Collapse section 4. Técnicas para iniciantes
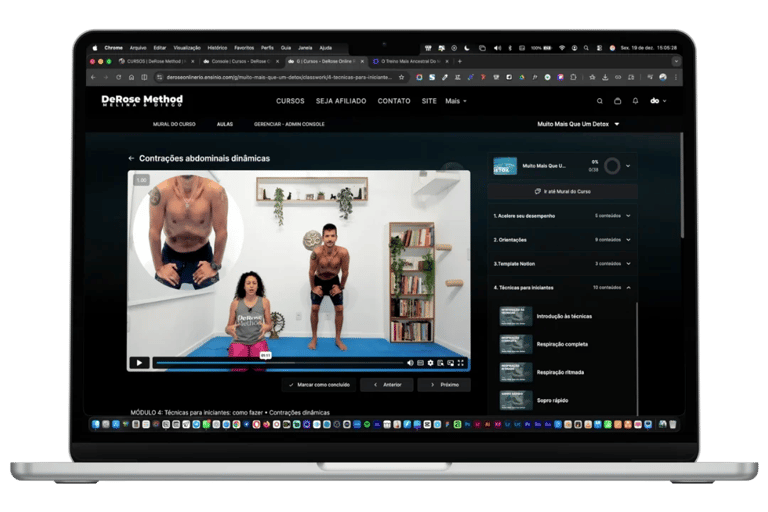 [562, 288]
